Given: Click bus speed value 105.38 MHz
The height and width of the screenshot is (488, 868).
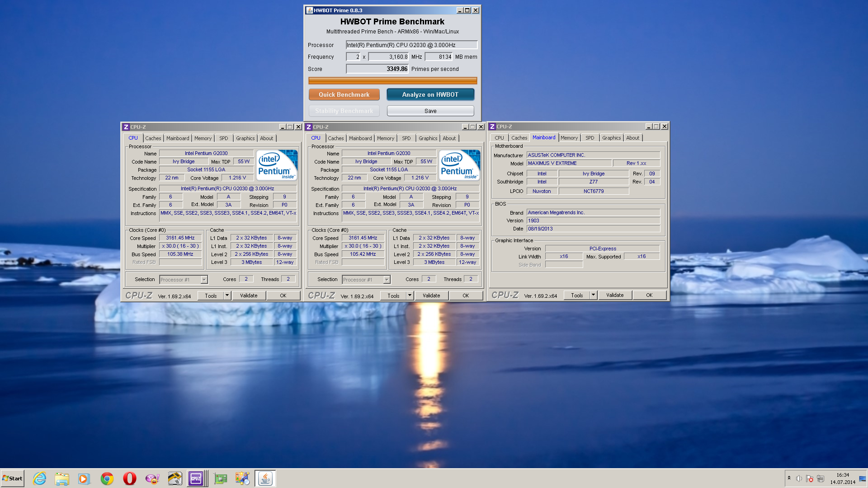Looking at the screenshot, I should (x=180, y=254).
